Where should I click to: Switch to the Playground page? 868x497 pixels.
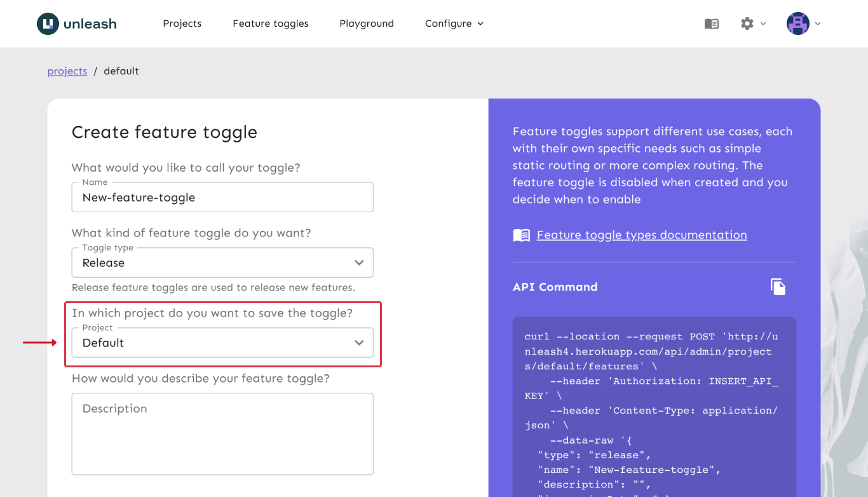(x=366, y=24)
